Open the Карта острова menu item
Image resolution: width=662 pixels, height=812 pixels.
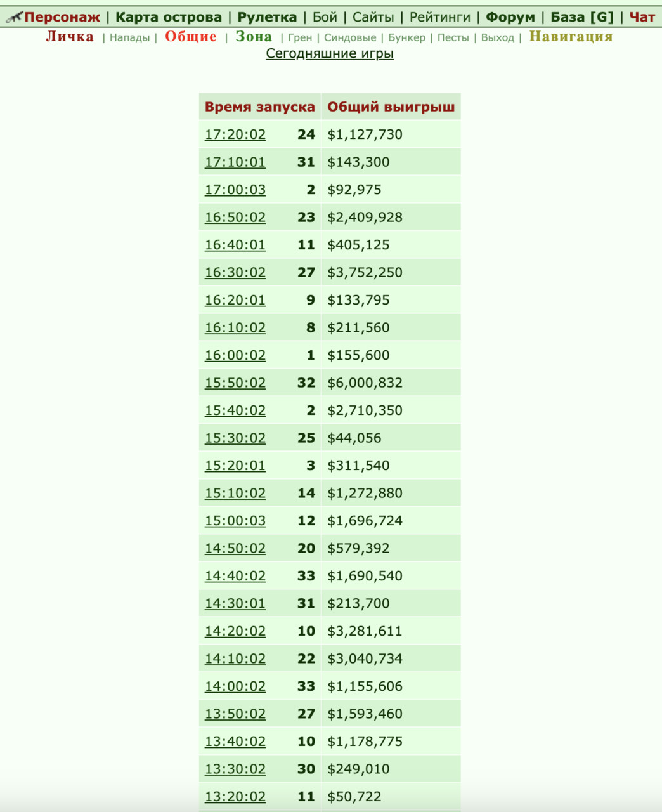click(x=169, y=17)
